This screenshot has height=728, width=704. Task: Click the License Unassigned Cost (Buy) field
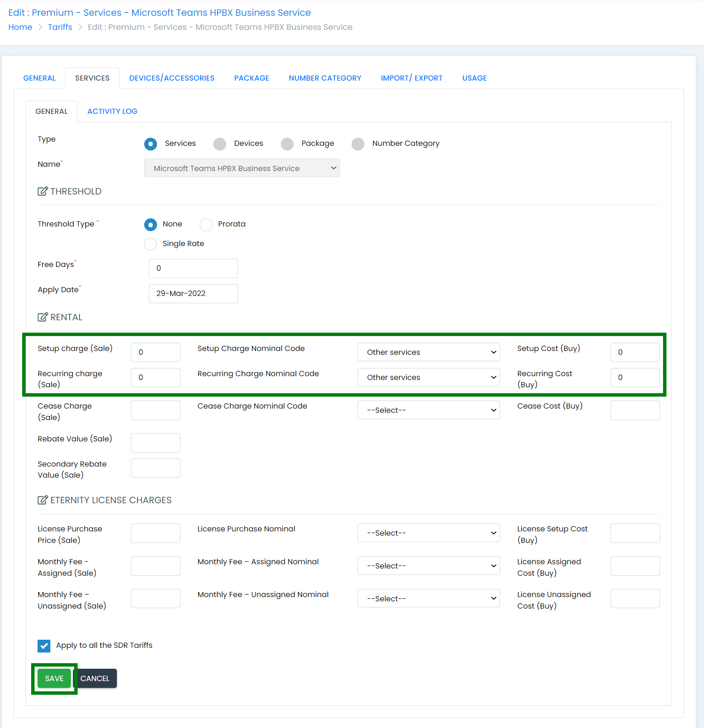[x=635, y=599]
